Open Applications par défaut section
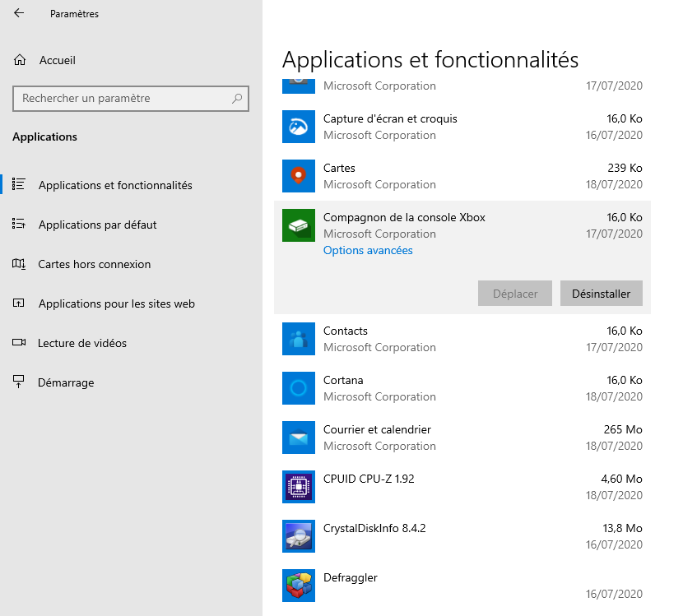The width and height of the screenshot is (683, 616). [x=97, y=225]
